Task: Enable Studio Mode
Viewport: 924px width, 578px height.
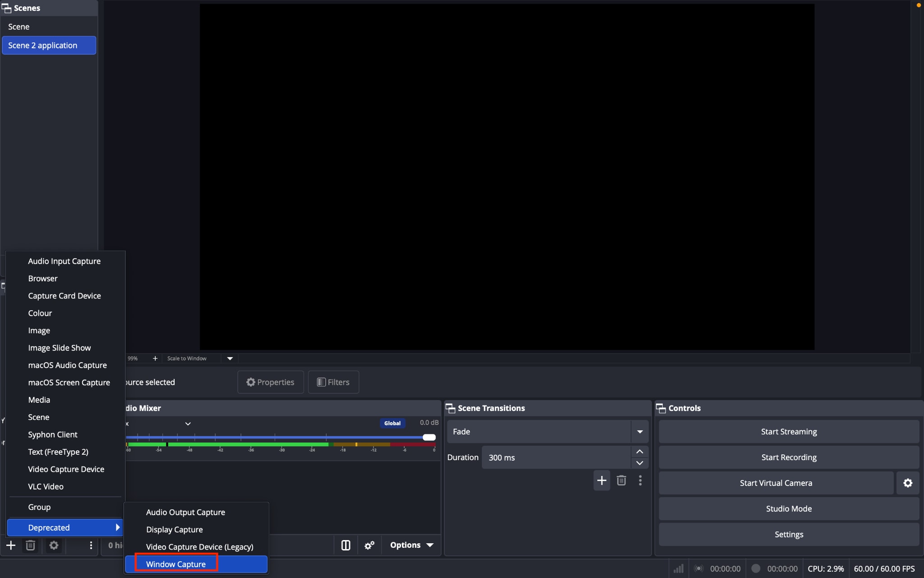Action: pos(789,508)
